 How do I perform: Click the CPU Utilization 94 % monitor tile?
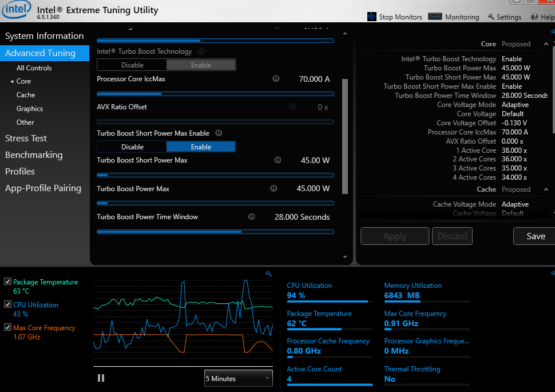point(329,292)
